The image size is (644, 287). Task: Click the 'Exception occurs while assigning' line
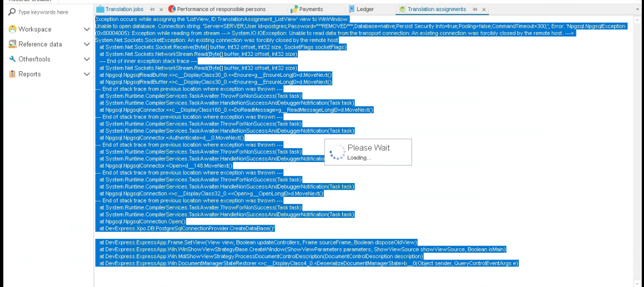222,19
